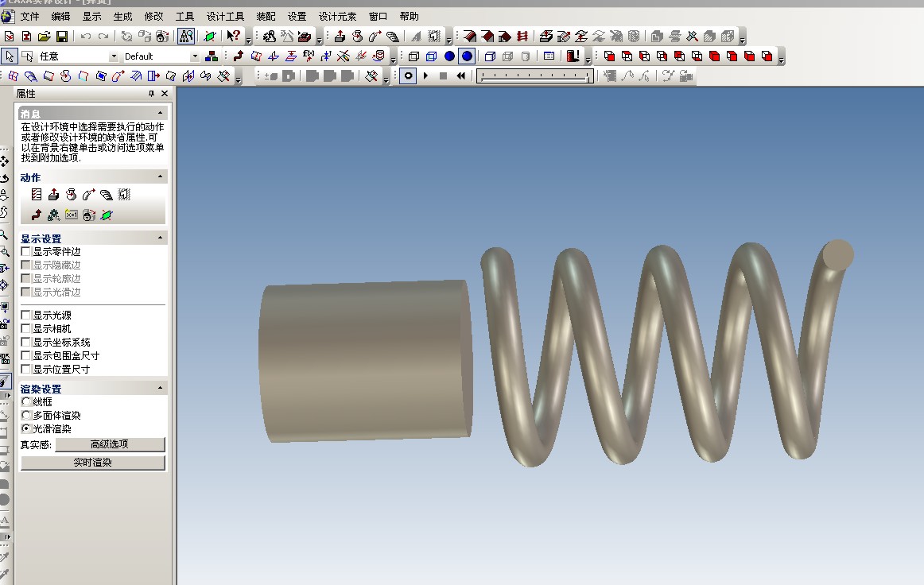Image resolution: width=924 pixels, height=585 pixels.
Task: Open the 设计工具 menu
Action: point(225,17)
